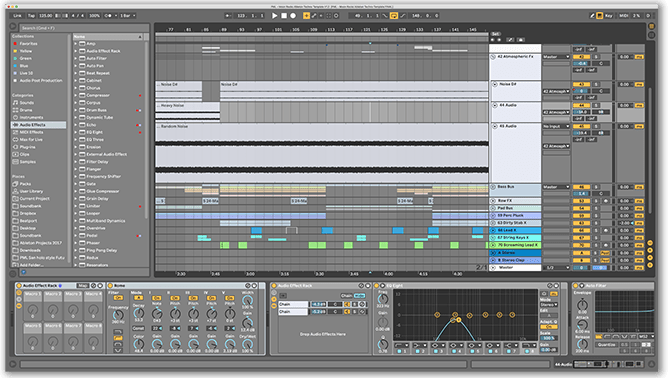Open the Drums category

click(26, 110)
